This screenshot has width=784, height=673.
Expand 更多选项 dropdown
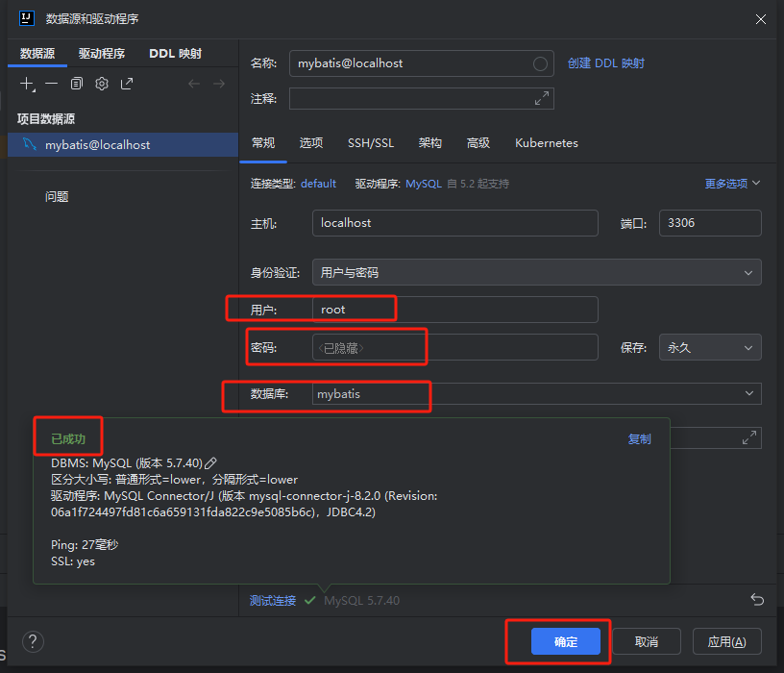click(732, 184)
